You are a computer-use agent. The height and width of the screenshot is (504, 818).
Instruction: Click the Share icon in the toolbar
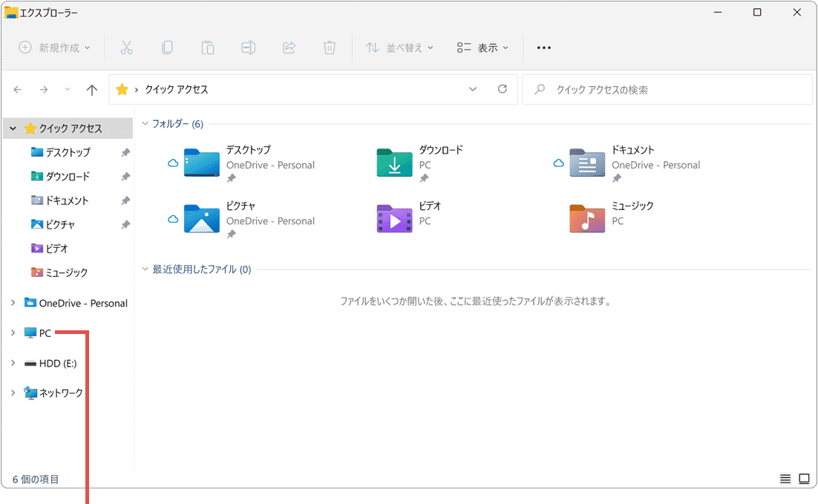tap(289, 48)
